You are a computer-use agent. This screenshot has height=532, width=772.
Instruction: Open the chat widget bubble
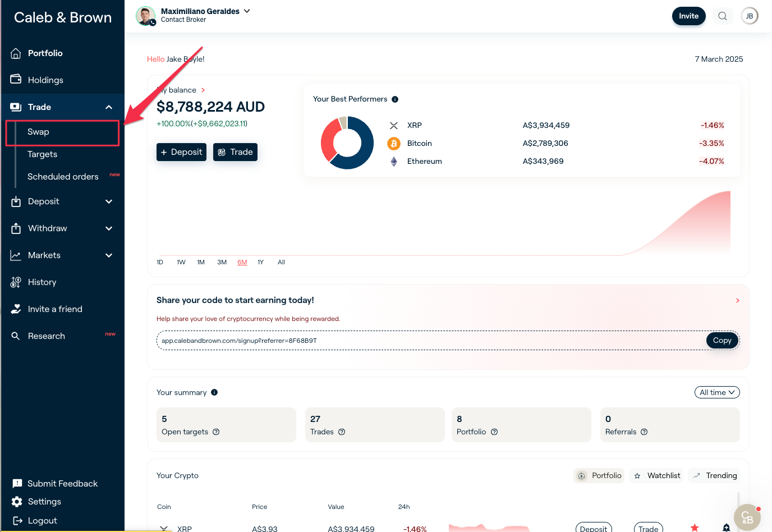[x=747, y=517]
